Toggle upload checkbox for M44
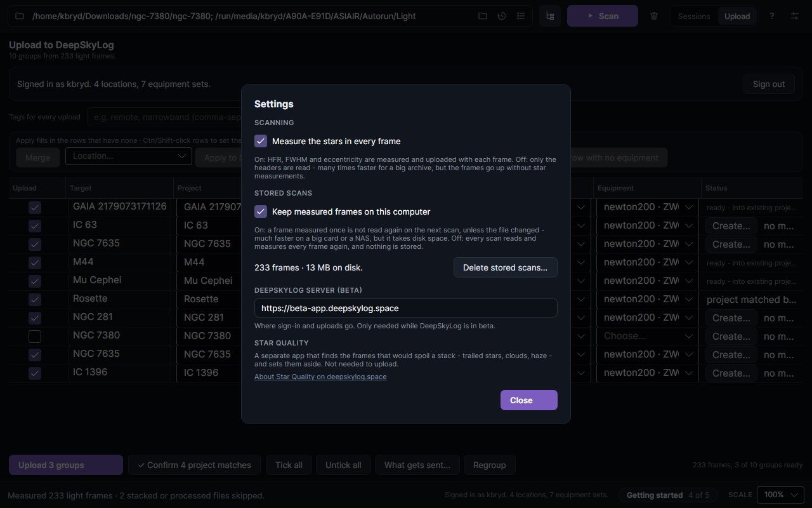The width and height of the screenshot is (812, 508). point(35,262)
